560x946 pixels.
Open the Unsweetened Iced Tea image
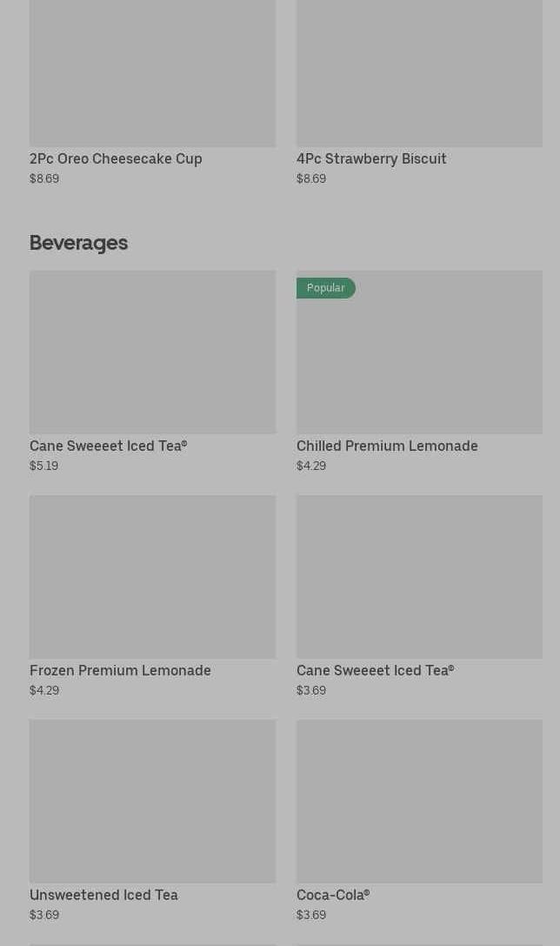(x=152, y=801)
